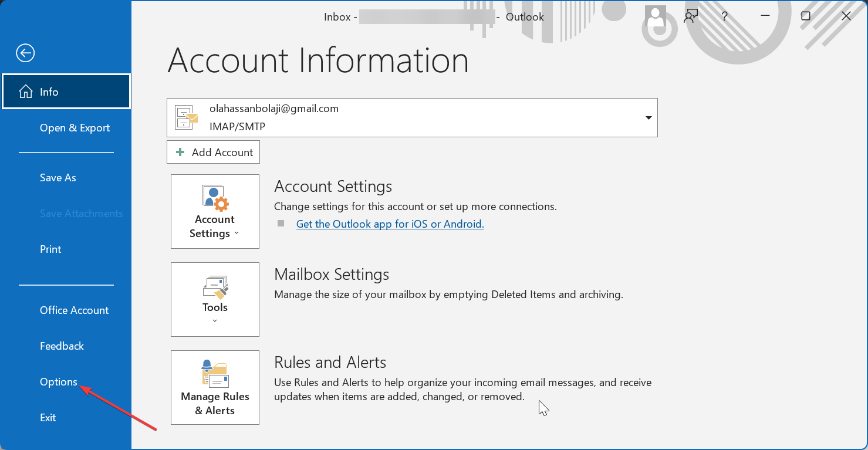Viewport: 868px width, 450px height.
Task: Select Print in the sidebar
Action: (x=50, y=249)
